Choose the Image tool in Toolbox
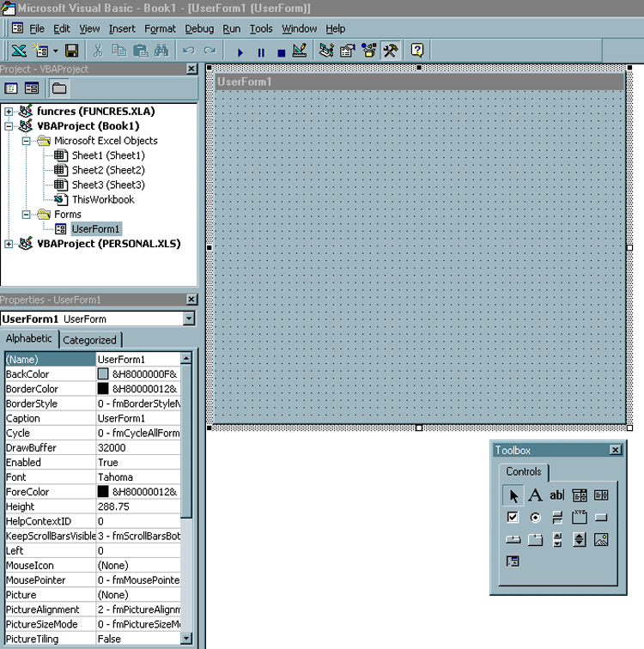The height and width of the screenshot is (649, 644). tap(601, 539)
